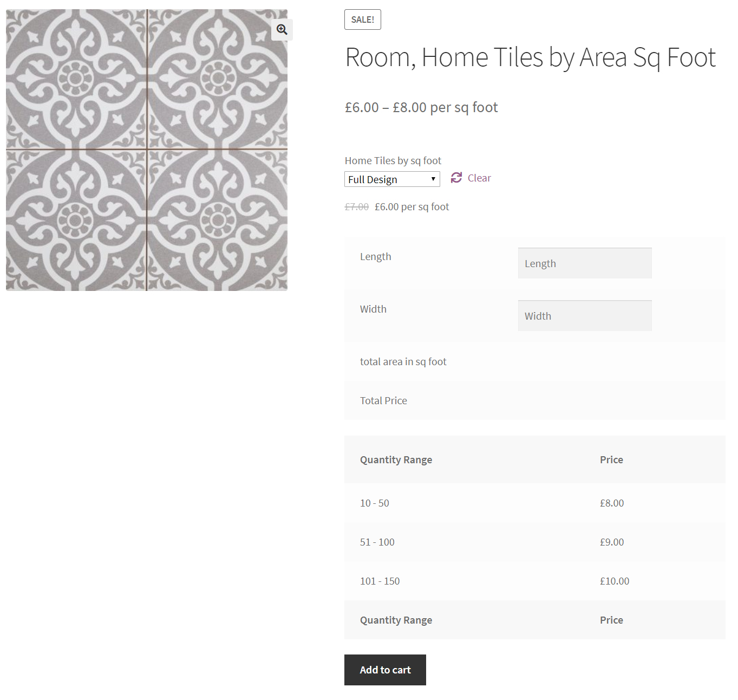Click the Home Tiles by sq foot label
The image size is (738, 700).
[393, 161]
